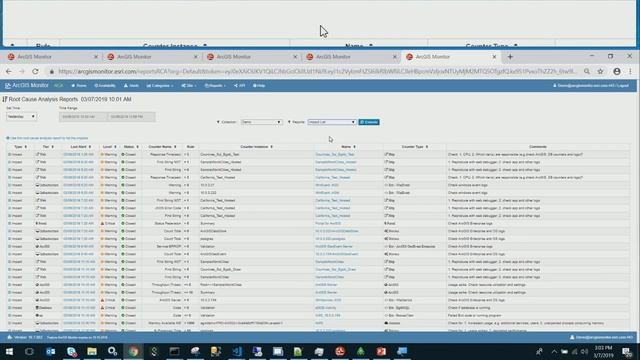The height and width of the screenshot is (360, 640).
Task: Click the Time Range end date field
Action: click(x=131, y=117)
